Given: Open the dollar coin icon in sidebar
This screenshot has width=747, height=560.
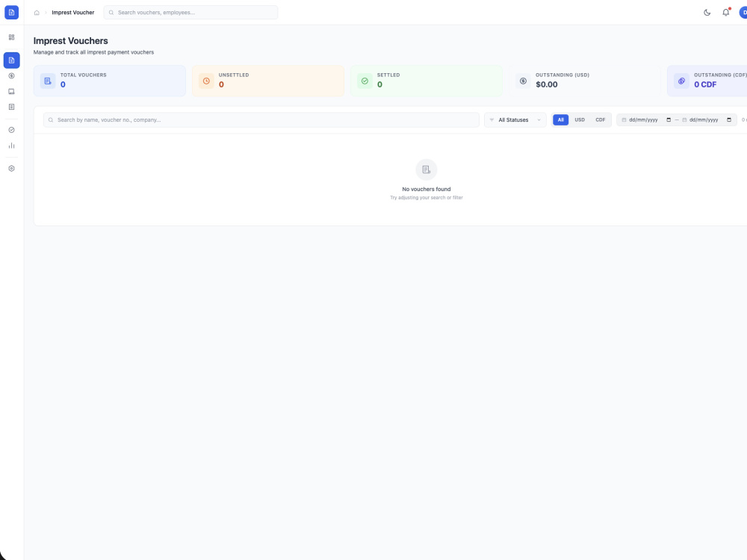Looking at the screenshot, I should (11, 75).
